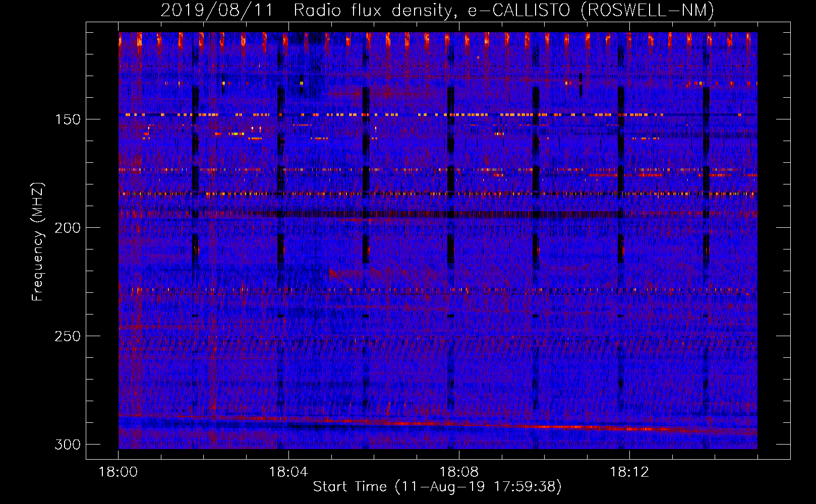This screenshot has width=816, height=504.
Task: Click the 18:00 time tick label
Action: [x=119, y=472]
